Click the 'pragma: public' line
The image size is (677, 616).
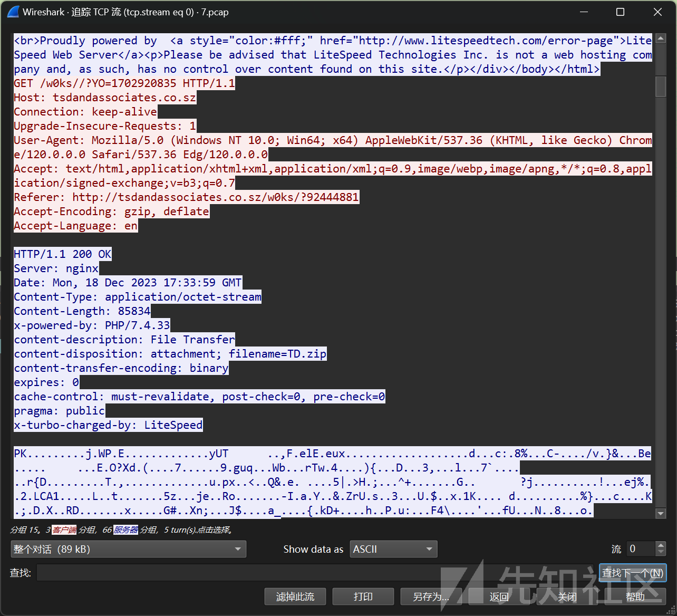coord(60,411)
